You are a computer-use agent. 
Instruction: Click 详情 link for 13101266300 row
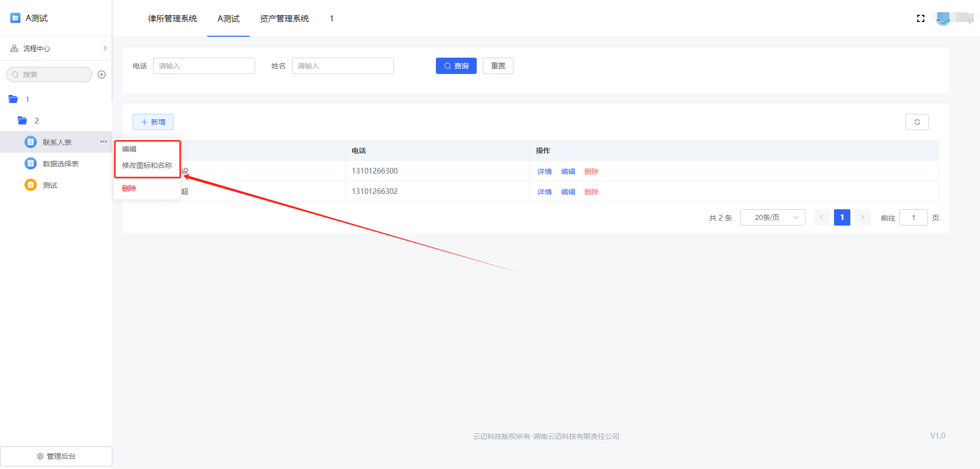click(x=544, y=171)
